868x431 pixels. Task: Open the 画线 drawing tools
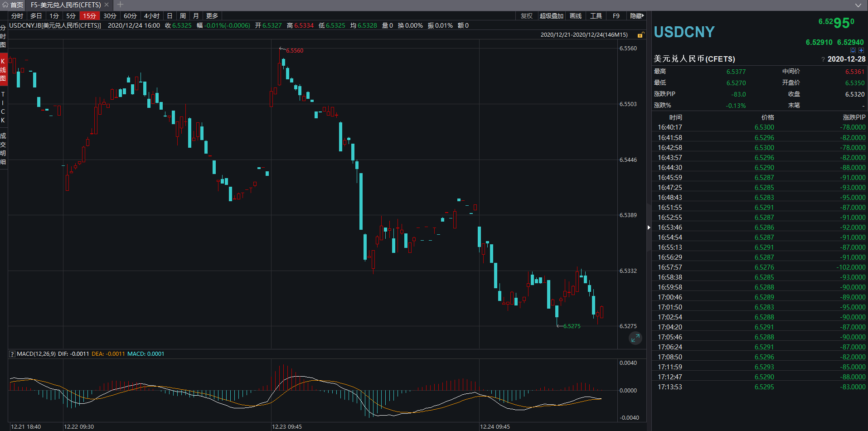click(x=576, y=16)
